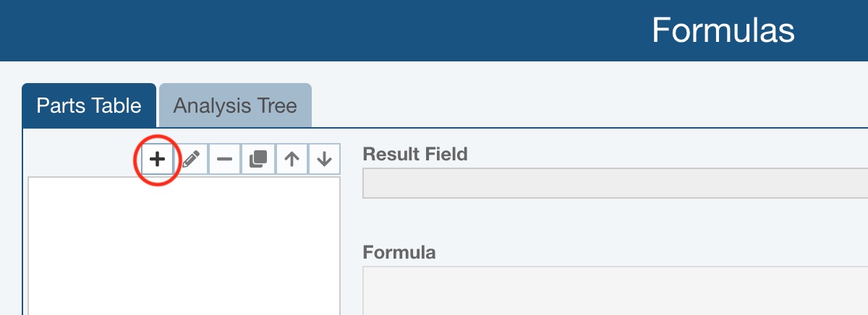Screen dimensions: 868x315
Task: Move the selected formula up the list
Action: pos(291,159)
